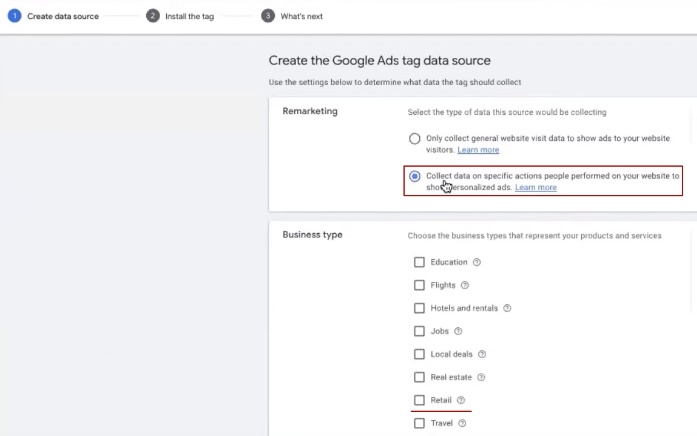Select the general website visit data option

(415, 139)
